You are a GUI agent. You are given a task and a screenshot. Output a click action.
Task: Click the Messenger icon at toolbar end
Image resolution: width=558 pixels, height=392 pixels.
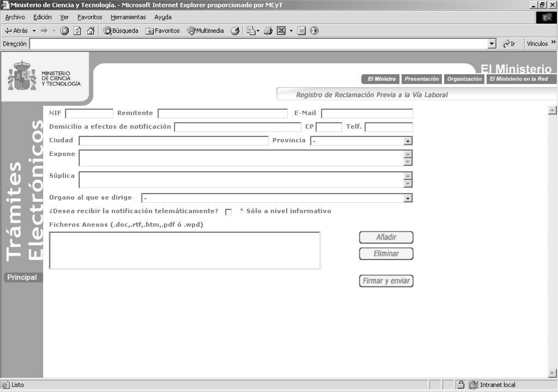(314, 31)
